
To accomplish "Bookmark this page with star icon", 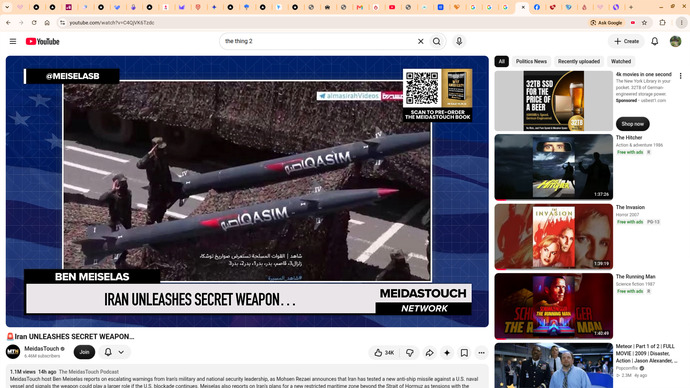I will click(x=644, y=22).
